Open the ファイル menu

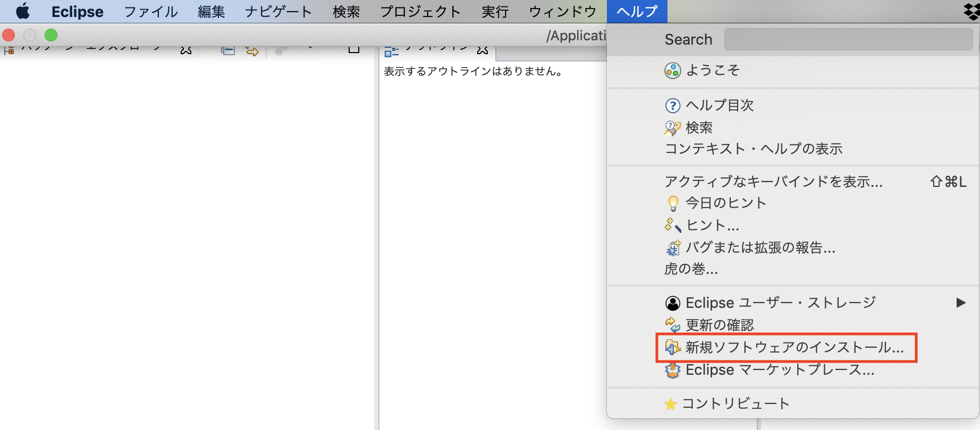coord(151,11)
